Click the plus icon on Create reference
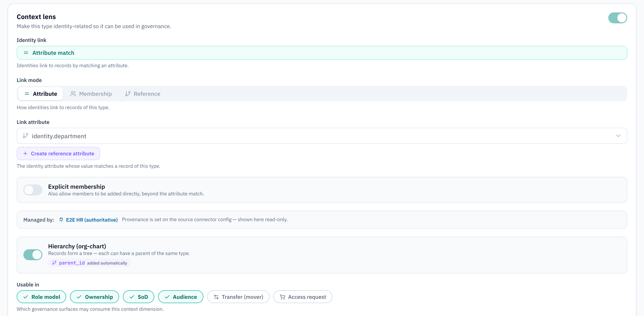 [x=25, y=153]
